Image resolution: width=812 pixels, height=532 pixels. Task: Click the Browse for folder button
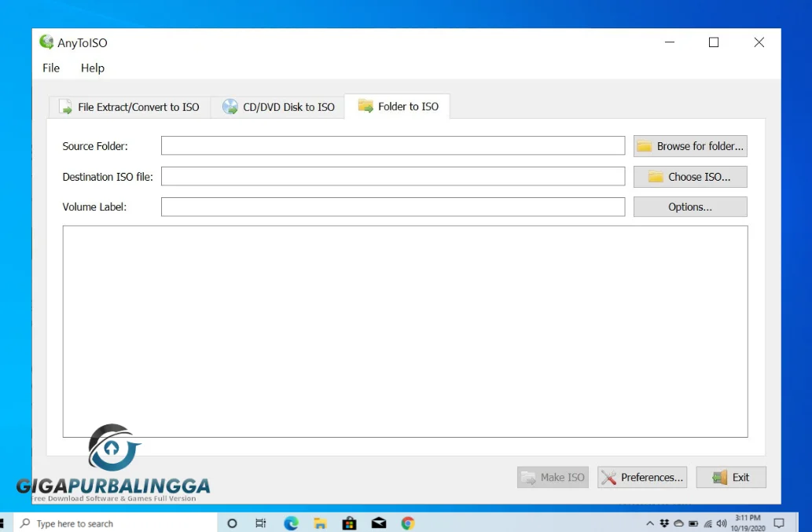coord(690,146)
